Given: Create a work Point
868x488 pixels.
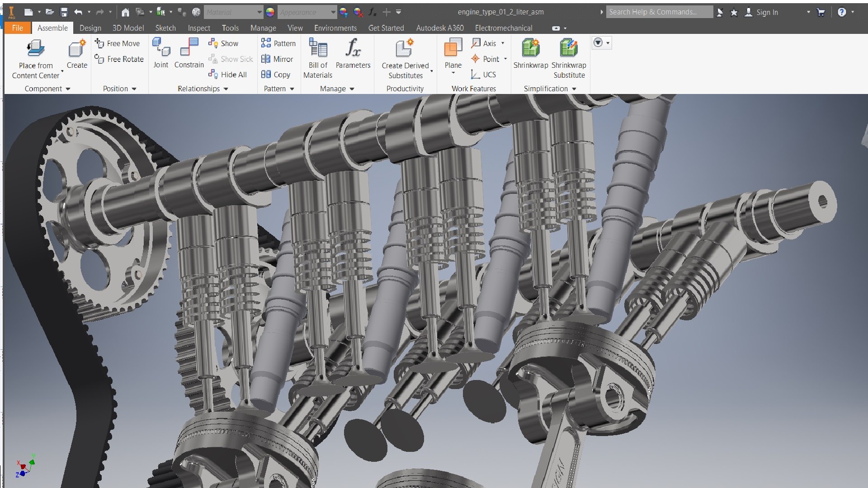Looking at the screenshot, I should pos(485,59).
